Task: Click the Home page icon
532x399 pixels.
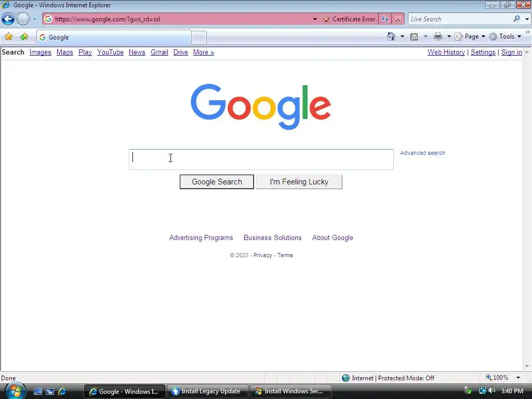Action: click(391, 36)
